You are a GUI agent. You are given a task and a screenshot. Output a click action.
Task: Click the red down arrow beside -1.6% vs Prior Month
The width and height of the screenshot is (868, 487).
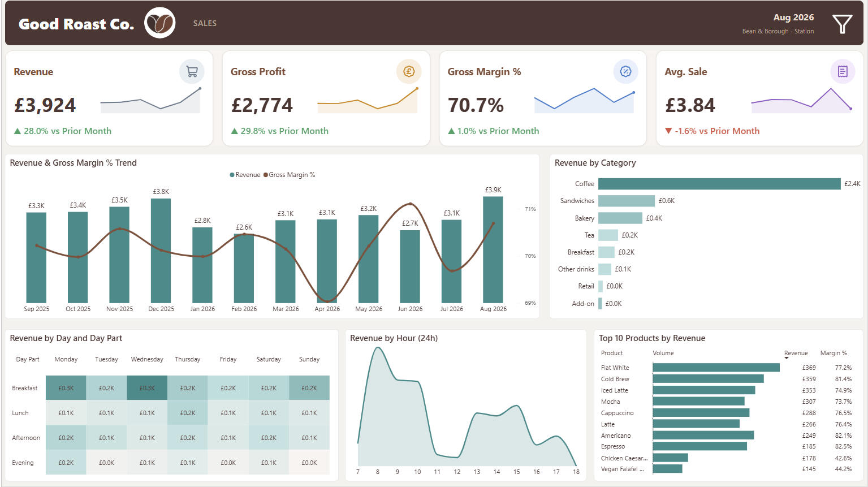tap(668, 131)
